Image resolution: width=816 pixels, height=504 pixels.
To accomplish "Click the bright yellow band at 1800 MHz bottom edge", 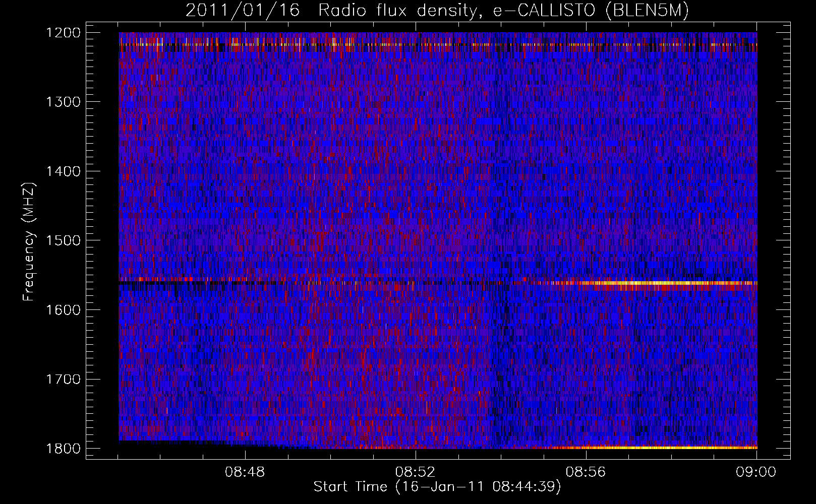I will [656, 447].
